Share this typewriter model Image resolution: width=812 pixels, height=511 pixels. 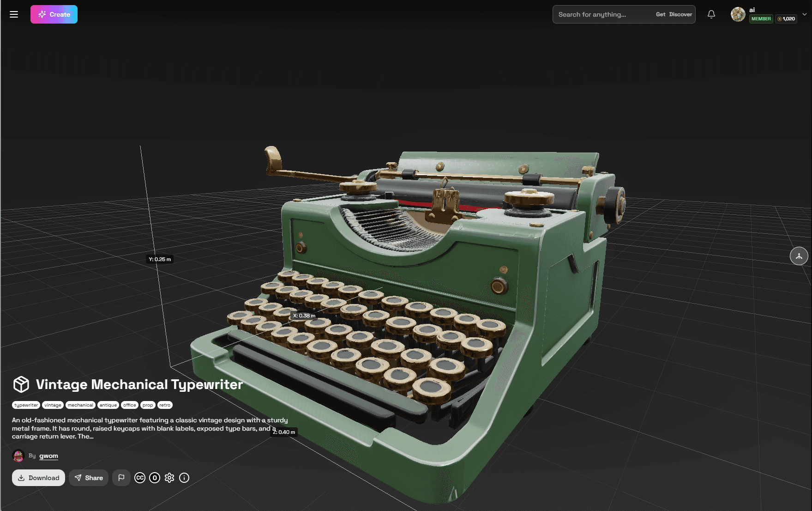point(89,478)
